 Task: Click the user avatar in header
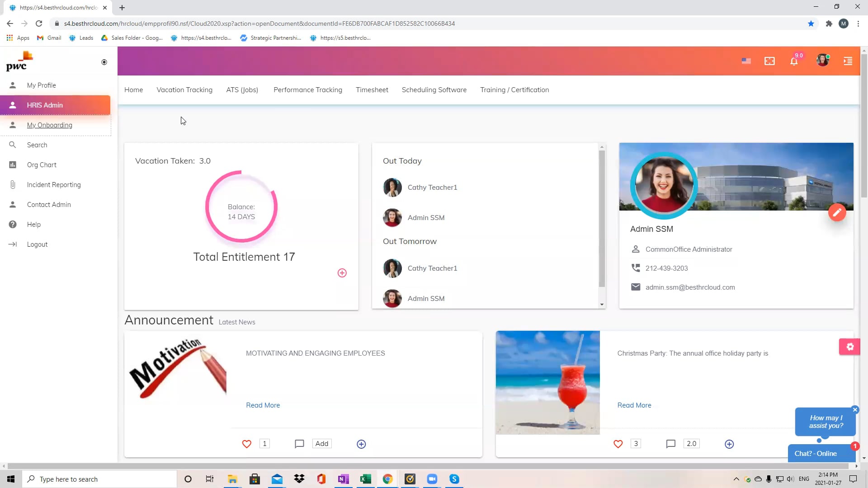822,60
